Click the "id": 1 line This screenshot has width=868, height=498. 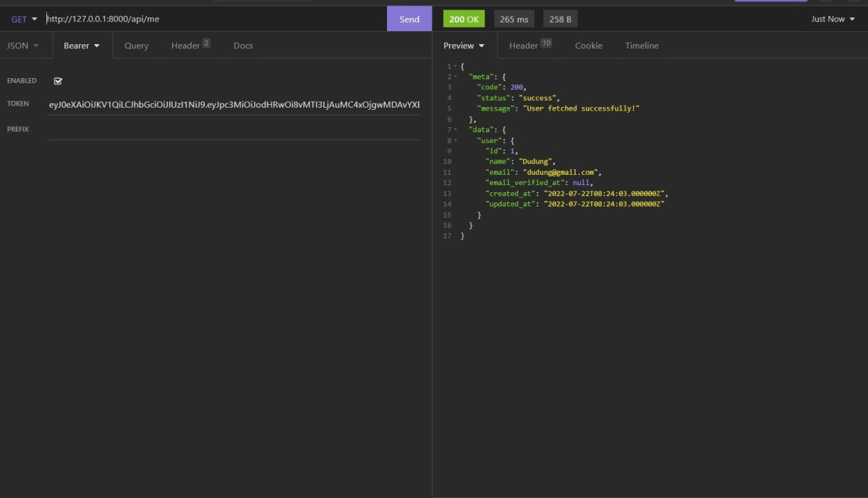click(x=502, y=151)
